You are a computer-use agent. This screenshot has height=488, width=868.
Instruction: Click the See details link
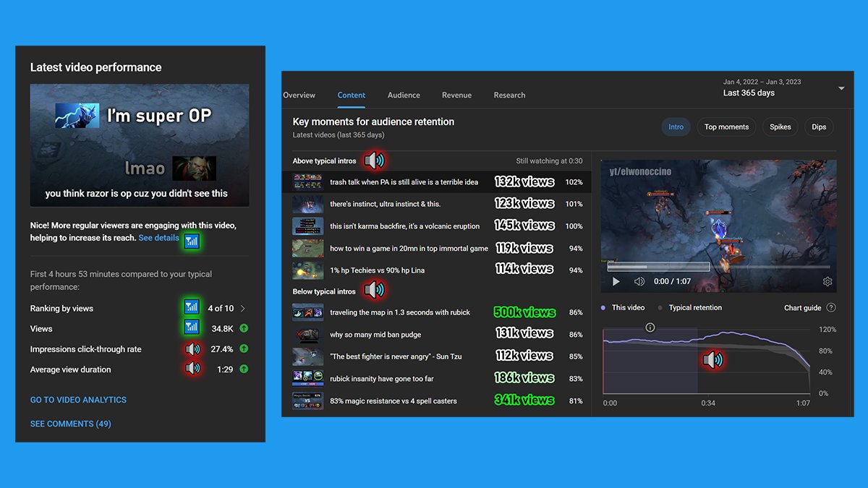click(158, 237)
